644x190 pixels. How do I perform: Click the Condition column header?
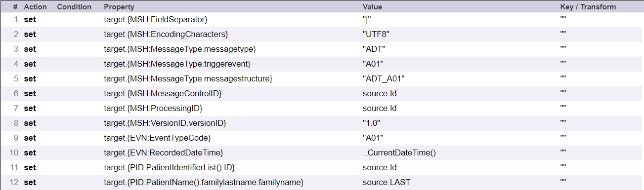point(74,7)
